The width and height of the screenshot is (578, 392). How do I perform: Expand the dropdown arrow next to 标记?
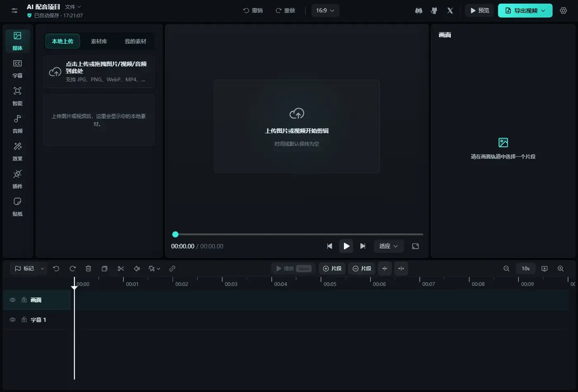pyautogui.click(x=42, y=269)
